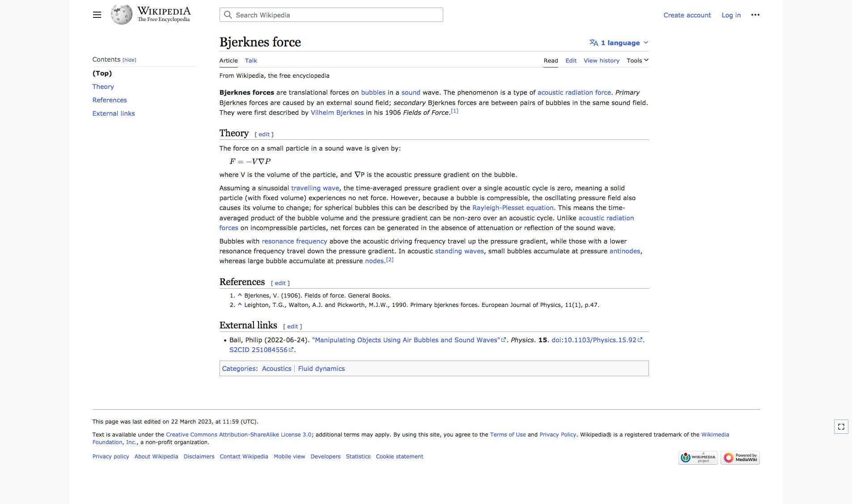Screen dimensions: 852x504
Task: Open the three-dots personal tools menu
Action: pyautogui.click(x=755, y=15)
